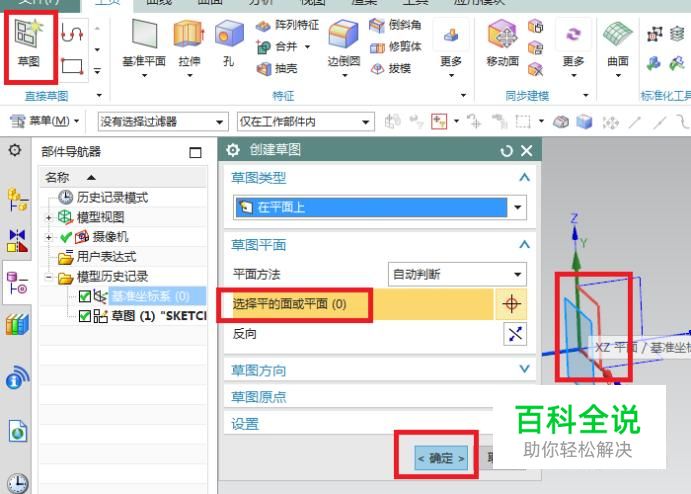Click the 拉伸 extrude icon
Image resolution: width=691 pixels, height=494 pixels.
pos(189,34)
